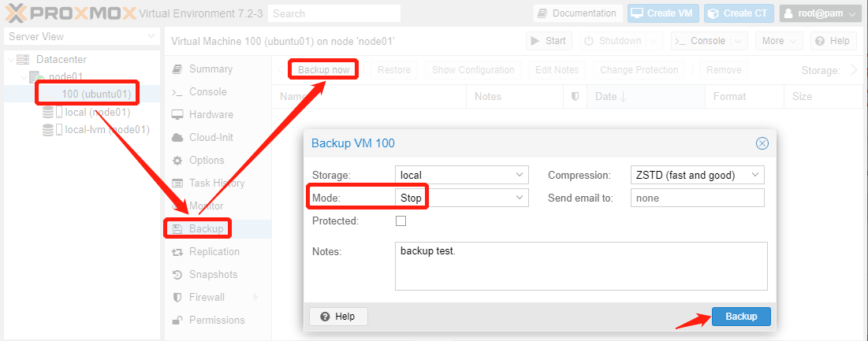Click the Shutdown button
868x341 pixels.
coord(613,41)
